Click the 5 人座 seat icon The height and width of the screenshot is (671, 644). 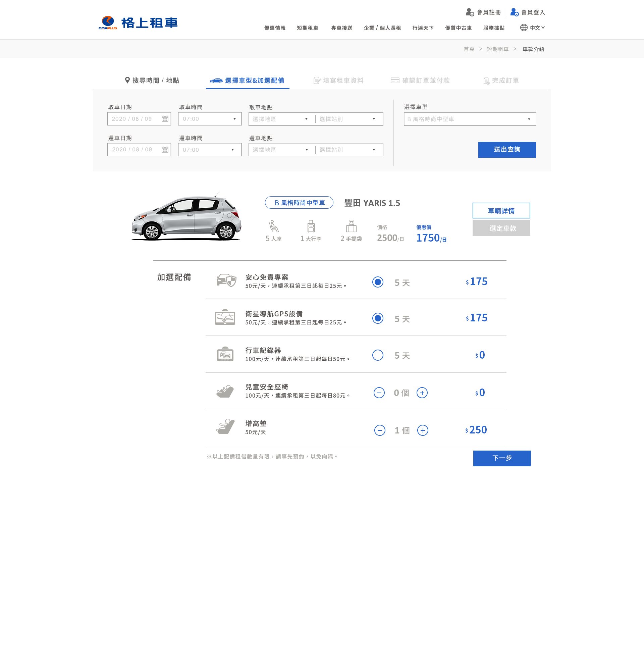point(274,226)
